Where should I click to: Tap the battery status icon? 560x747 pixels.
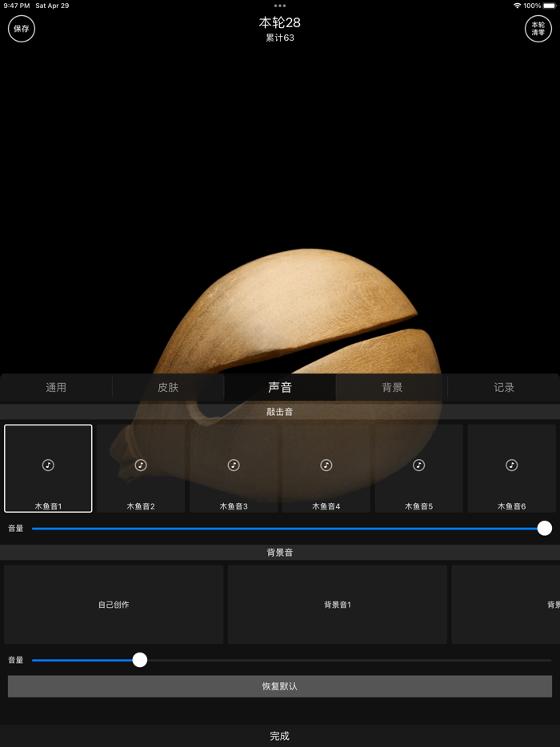tap(550, 6)
